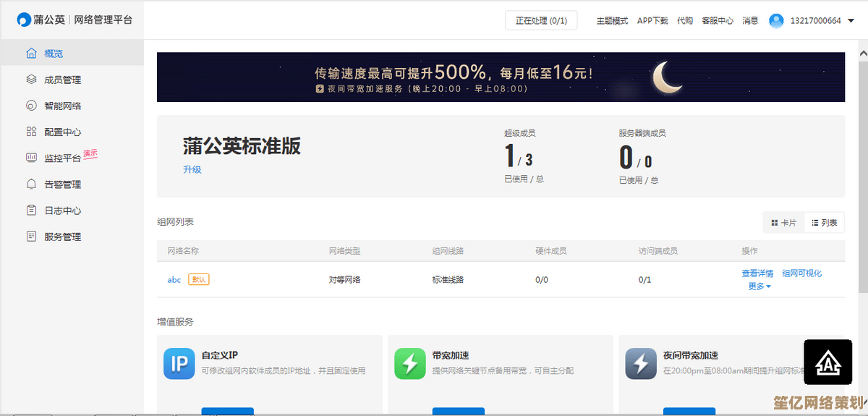Click the 告警管理 bell icon
868x416 pixels.
pyautogui.click(x=31, y=184)
